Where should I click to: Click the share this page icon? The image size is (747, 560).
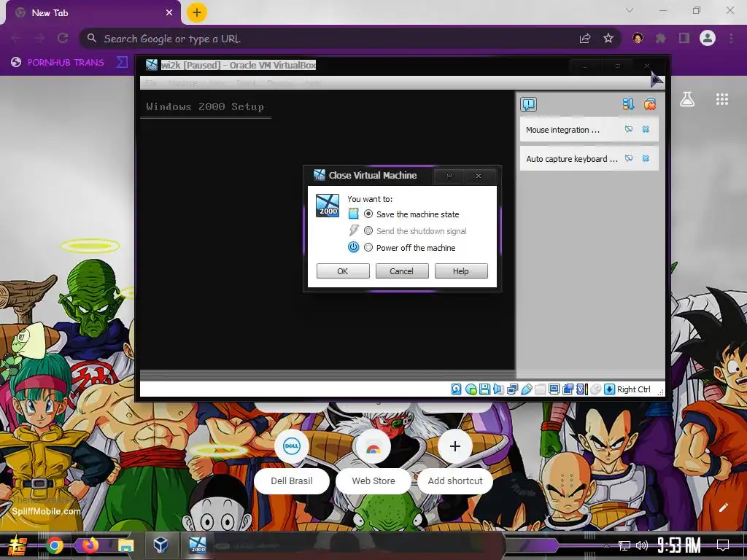click(585, 38)
